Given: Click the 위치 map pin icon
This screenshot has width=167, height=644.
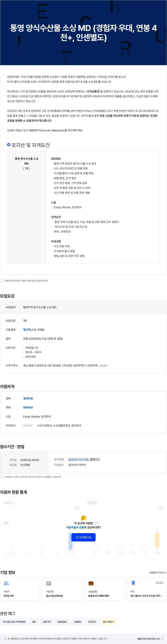Looking at the screenshot, I should (133, 583).
